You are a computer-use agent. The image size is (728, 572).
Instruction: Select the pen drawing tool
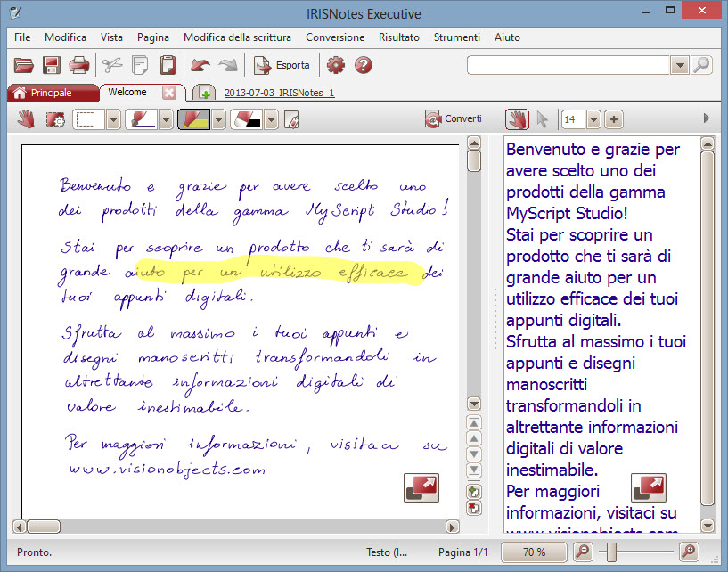(141, 119)
